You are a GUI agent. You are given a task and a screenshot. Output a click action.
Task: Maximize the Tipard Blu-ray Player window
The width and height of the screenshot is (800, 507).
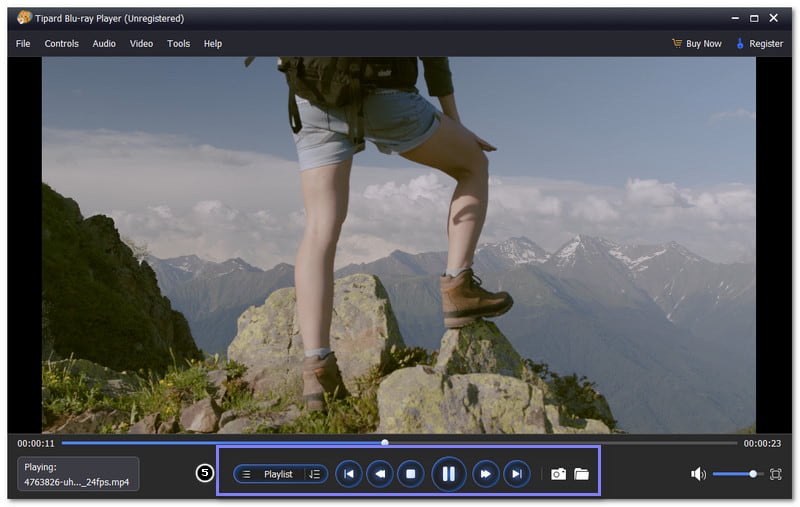(x=754, y=18)
